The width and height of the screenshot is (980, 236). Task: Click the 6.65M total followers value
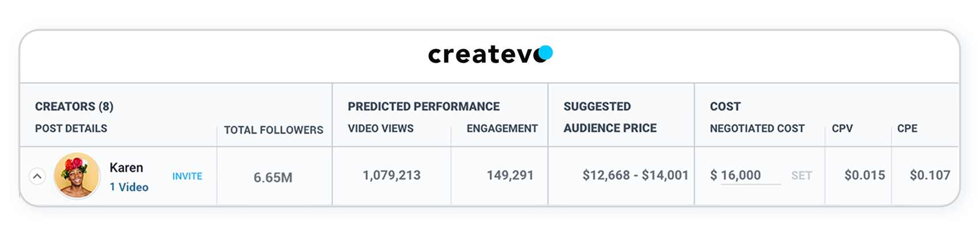pyautogui.click(x=273, y=177)
